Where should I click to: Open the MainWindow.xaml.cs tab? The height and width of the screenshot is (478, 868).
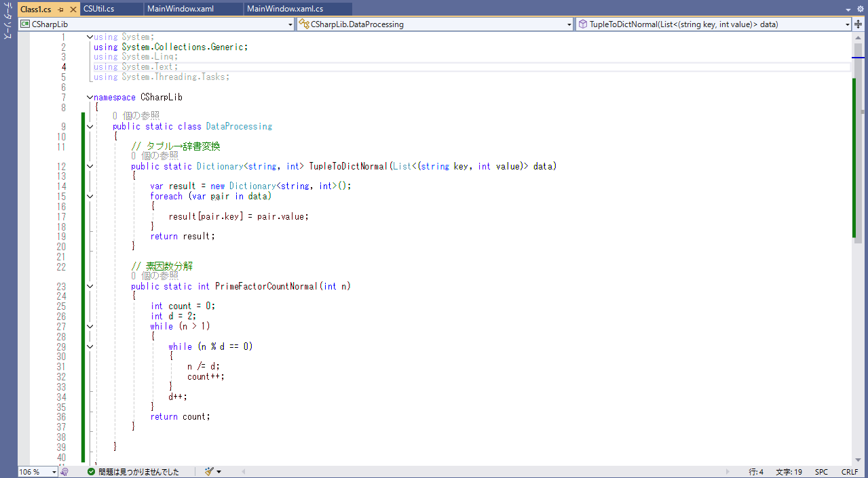[285, 9]
